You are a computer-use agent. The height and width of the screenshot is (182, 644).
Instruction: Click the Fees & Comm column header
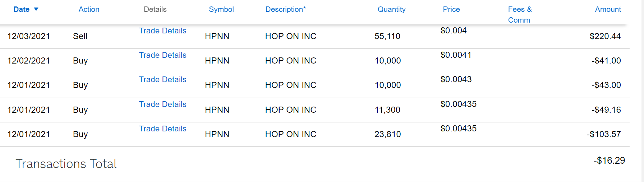tap(519, 15)
